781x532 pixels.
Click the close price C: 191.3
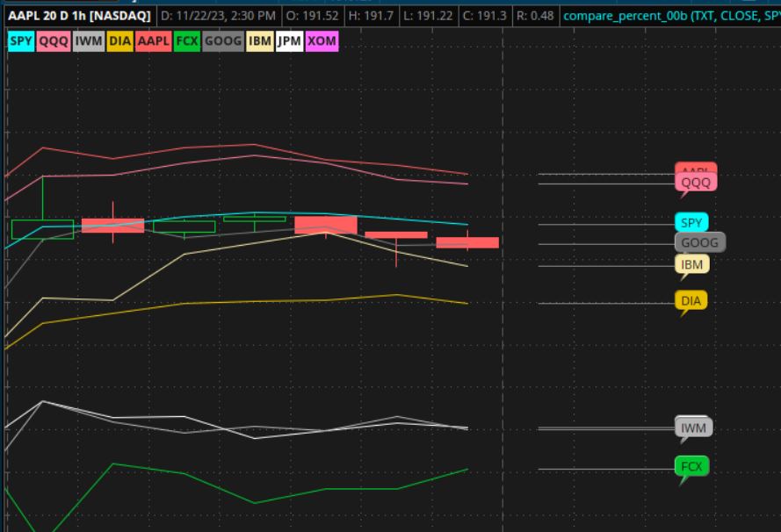(485, 16)
